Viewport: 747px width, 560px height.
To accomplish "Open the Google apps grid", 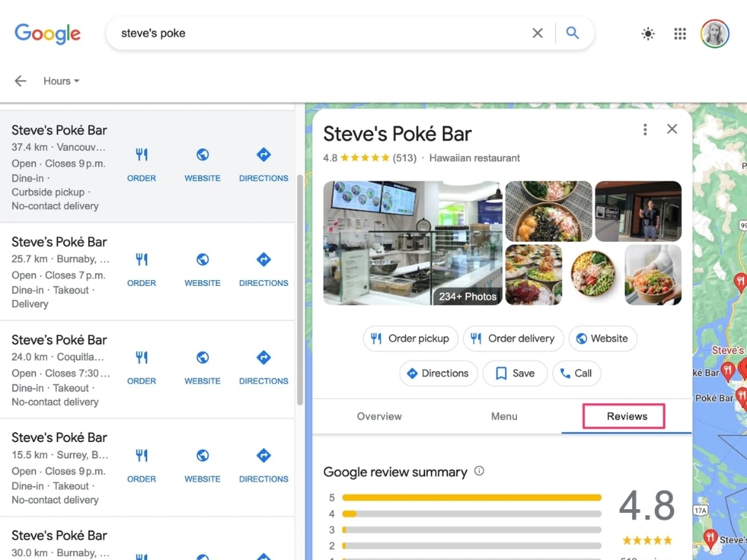I will click(x=680, y=34).
